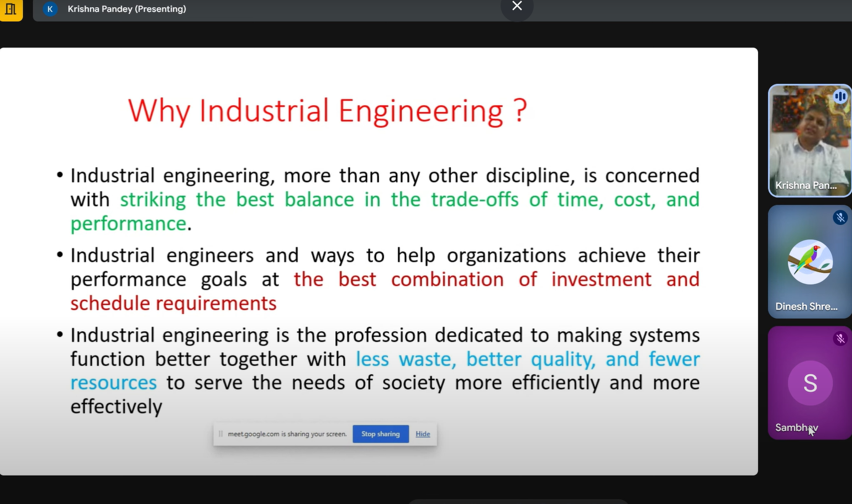Click the pause handle on the sharing bar
The image size is (852, 504).
[x=220, y=434]
